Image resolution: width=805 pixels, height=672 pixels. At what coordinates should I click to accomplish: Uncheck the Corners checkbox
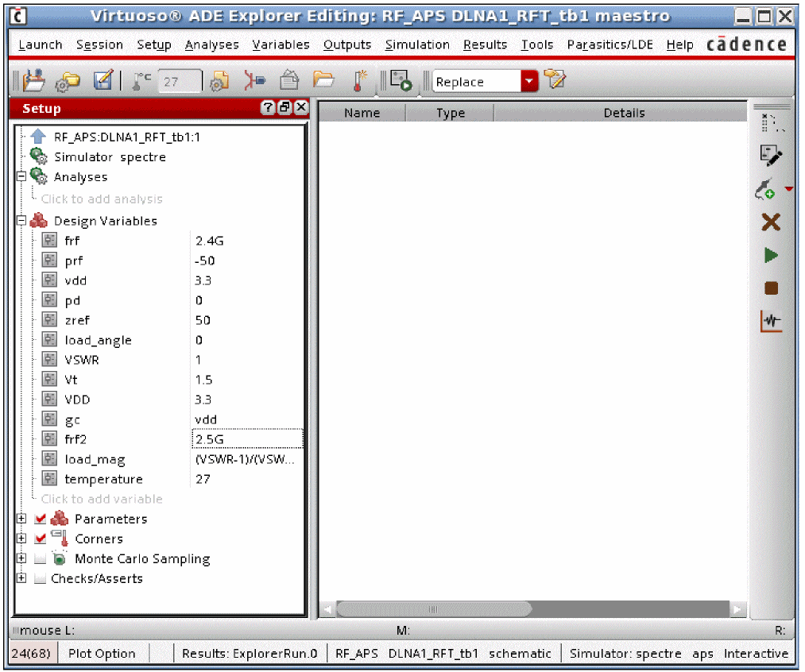[41, 539]
